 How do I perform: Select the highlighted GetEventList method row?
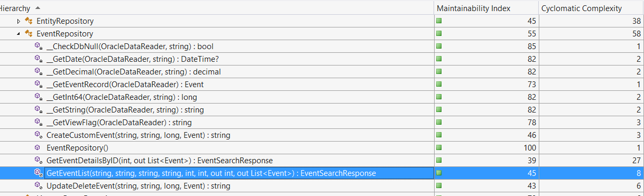click(322, 173)
